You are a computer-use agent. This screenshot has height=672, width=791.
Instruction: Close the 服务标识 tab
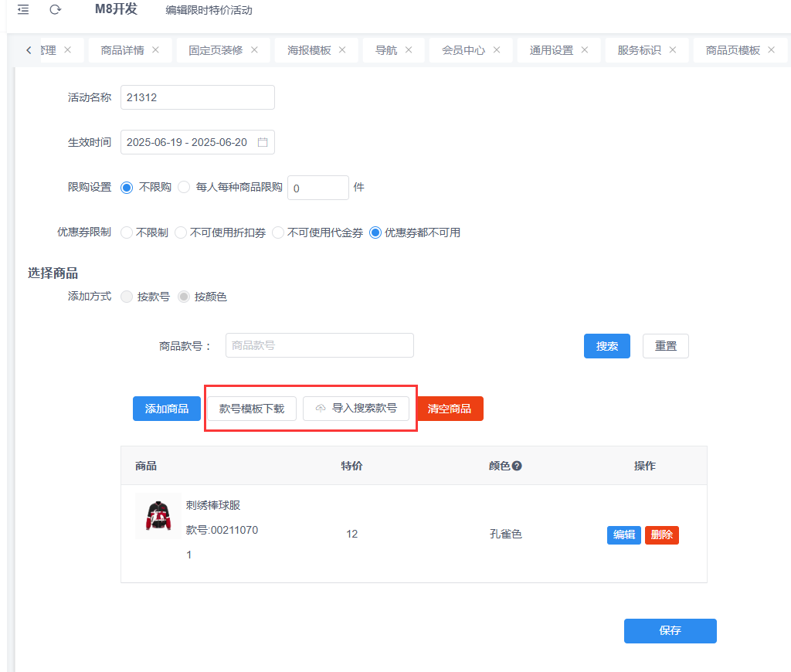click(673, 50)
